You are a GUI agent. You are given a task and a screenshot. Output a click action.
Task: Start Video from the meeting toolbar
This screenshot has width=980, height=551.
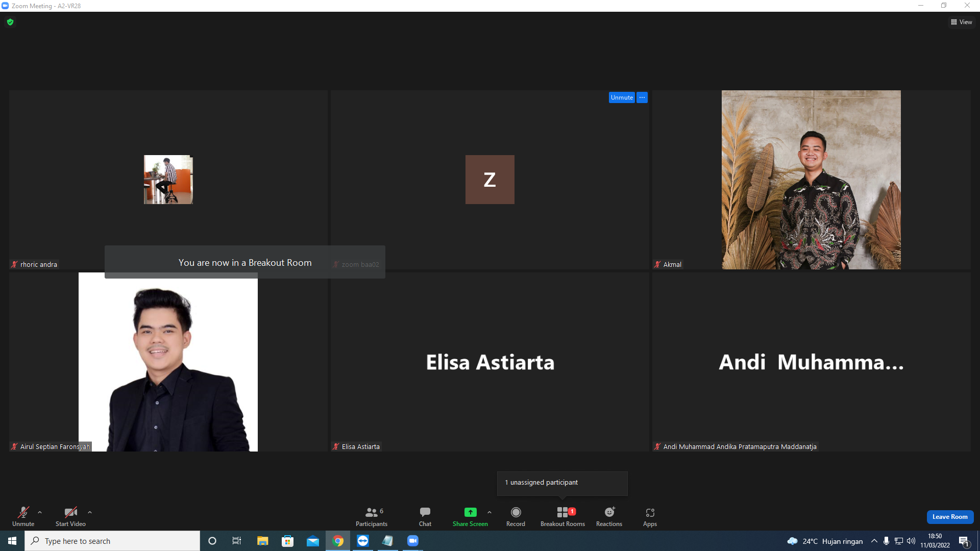pos(70,516)
